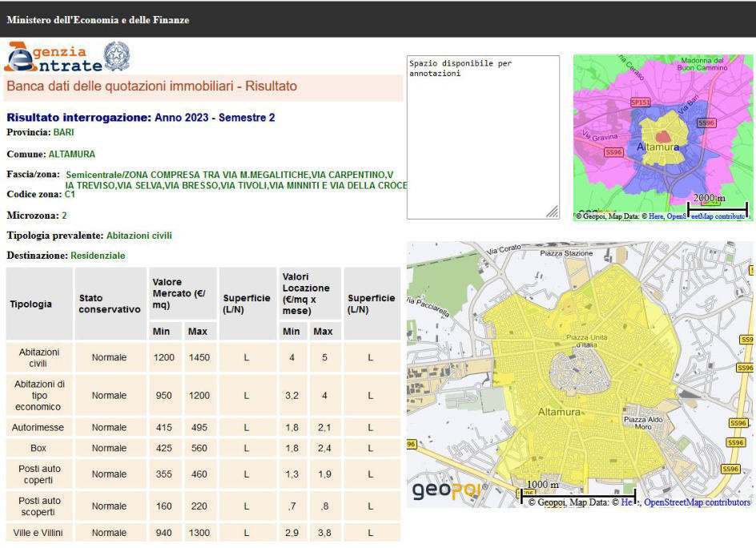This screenshot has height=548, width=756.
Task: Open the Here link under the small overview map
Action: point(656,216)
